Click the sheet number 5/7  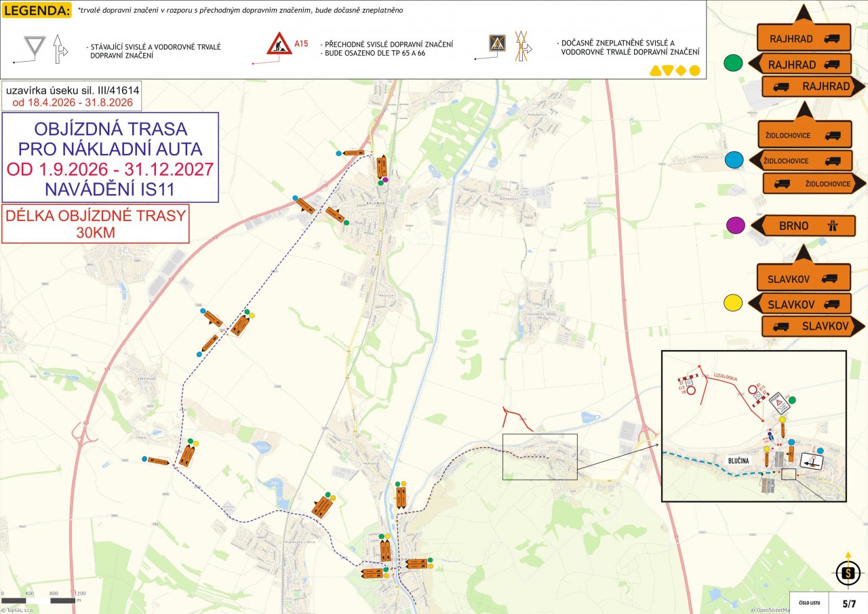click(850, 603)
